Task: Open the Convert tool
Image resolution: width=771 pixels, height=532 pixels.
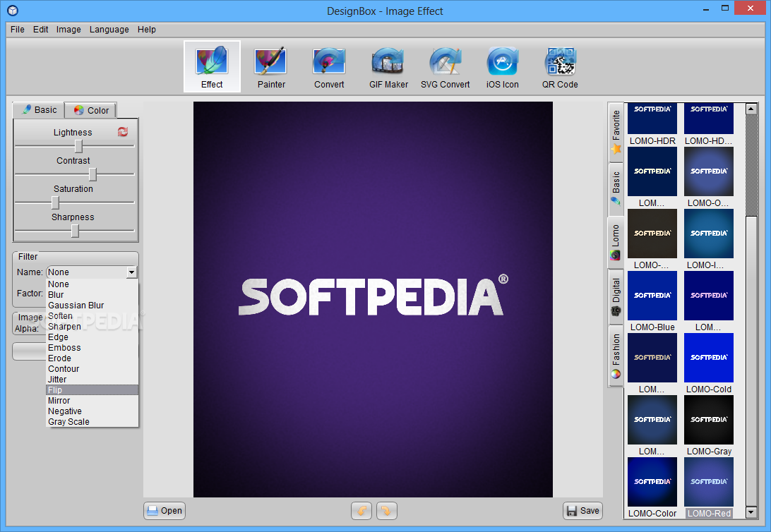Action: coord(329,67)
